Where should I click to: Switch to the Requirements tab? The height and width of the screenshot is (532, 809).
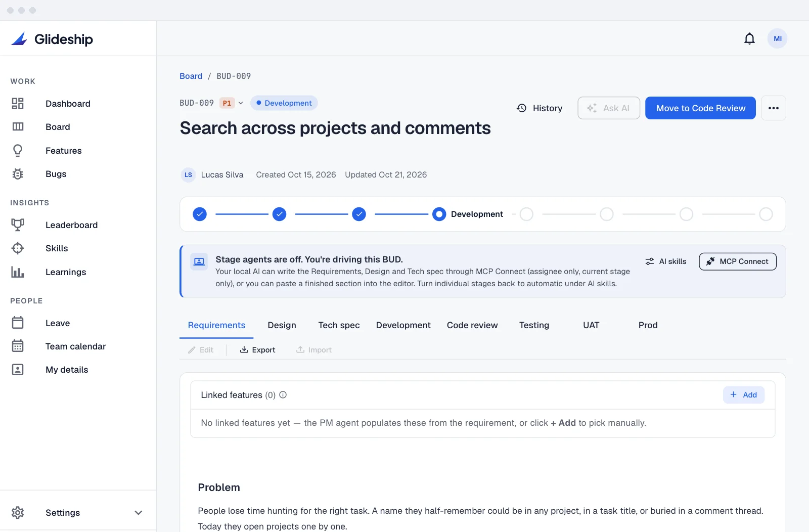(216, 325)
